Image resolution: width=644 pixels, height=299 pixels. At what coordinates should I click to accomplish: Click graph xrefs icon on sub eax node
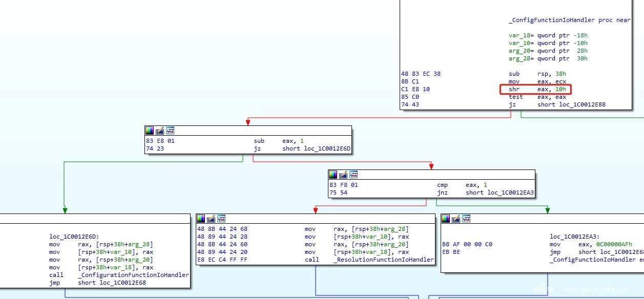(170, 131)
